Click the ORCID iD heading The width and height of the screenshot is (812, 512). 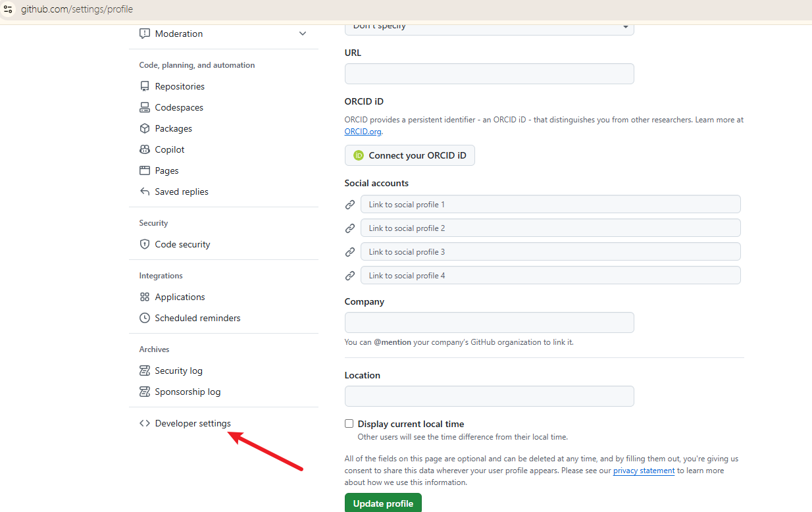[364, 101]
